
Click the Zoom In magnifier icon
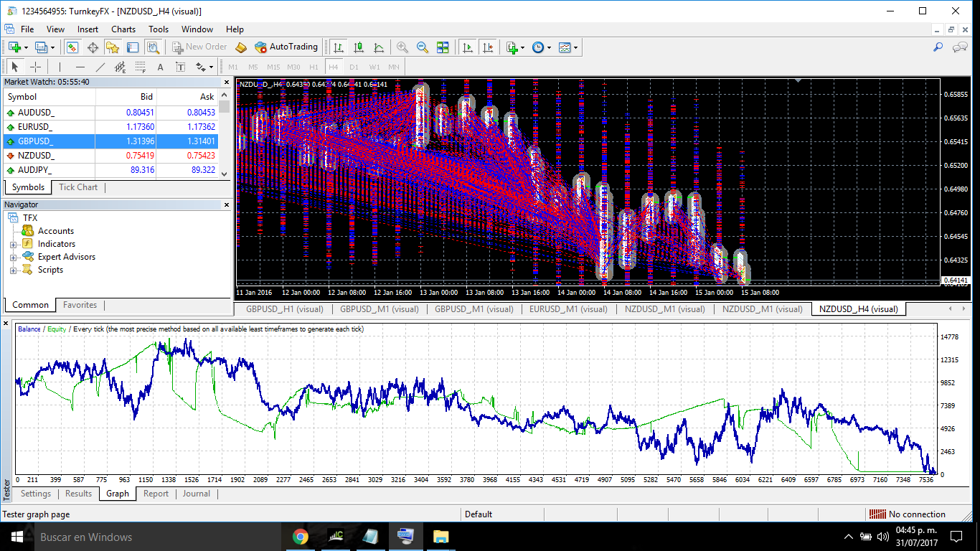[x=402, y=47]
